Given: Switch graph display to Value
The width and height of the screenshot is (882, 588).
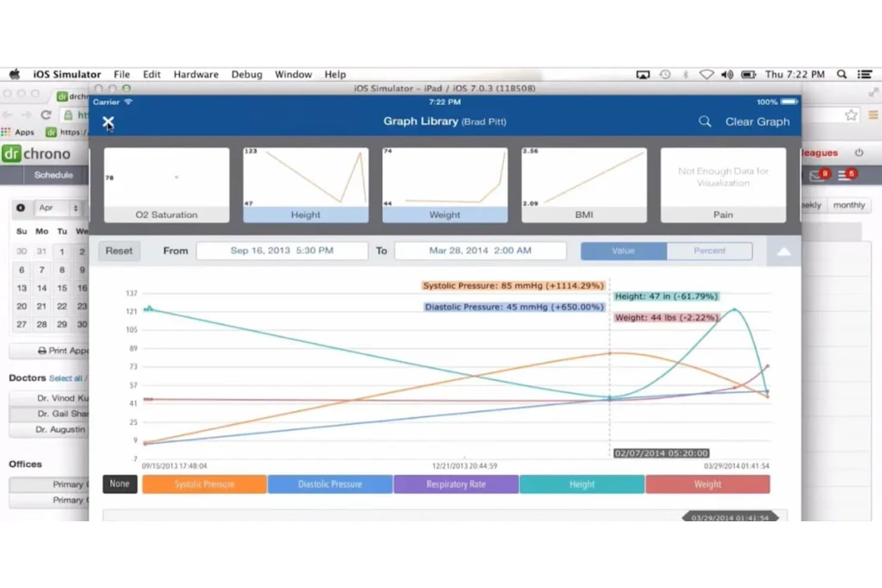Looking at the screenshot, I should [623, 251].
